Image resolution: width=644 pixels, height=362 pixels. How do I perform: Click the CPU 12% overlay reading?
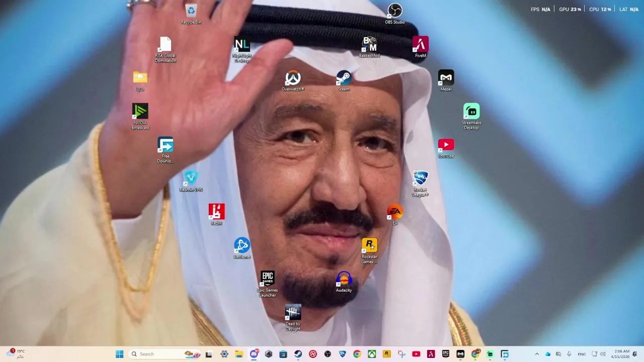coord(600,9)
